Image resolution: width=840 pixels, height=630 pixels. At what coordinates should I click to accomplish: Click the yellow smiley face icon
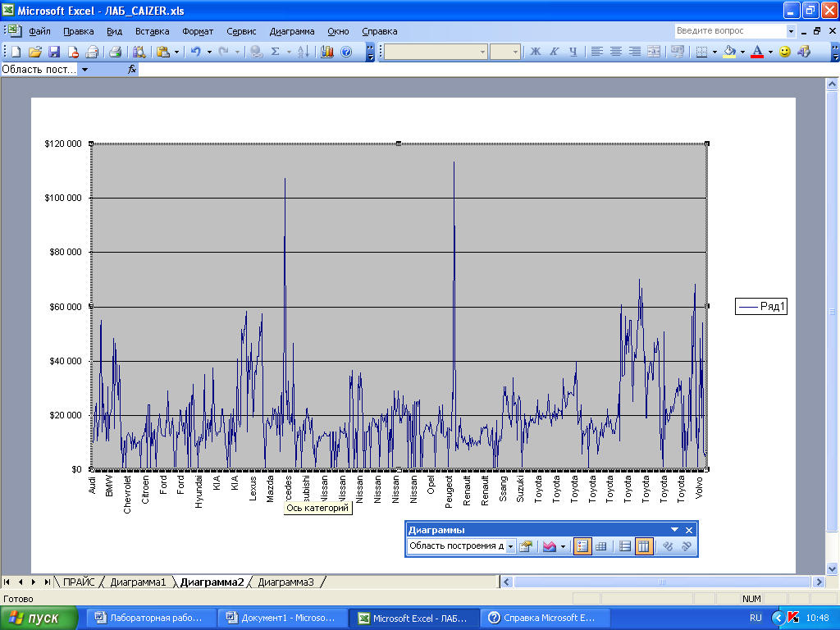point(785,52)
